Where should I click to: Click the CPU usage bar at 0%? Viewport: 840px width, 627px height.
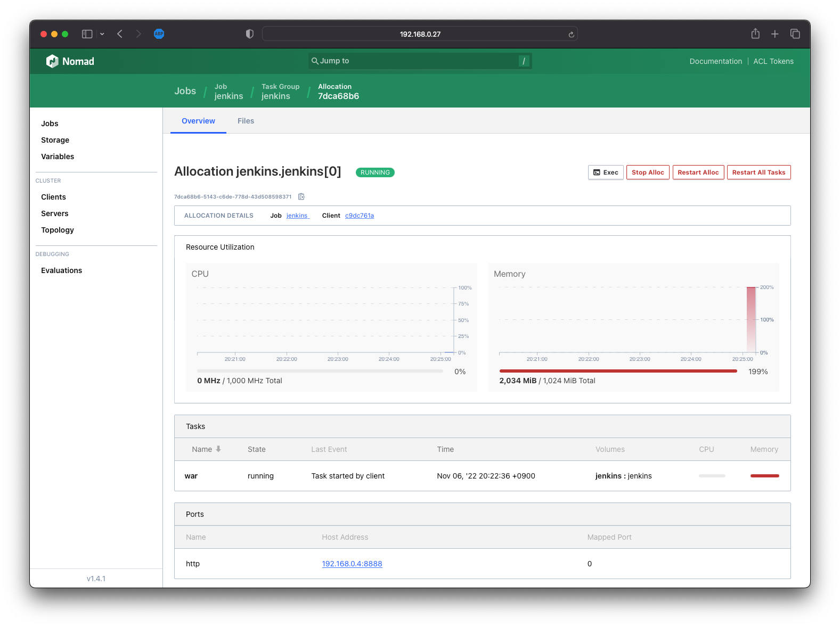coord(320,371)
